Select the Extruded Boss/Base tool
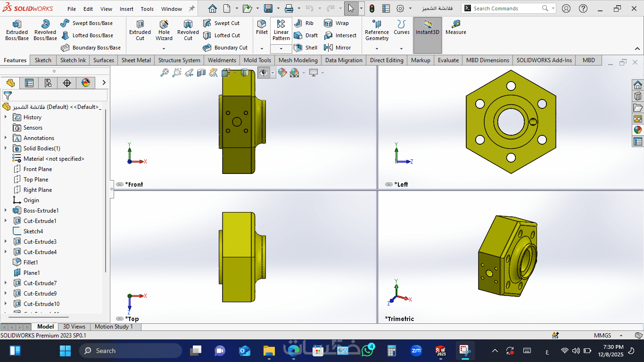 point(17,30)
